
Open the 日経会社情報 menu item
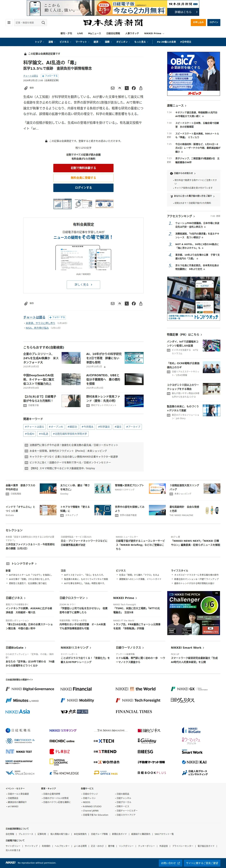tap(113, 33)
